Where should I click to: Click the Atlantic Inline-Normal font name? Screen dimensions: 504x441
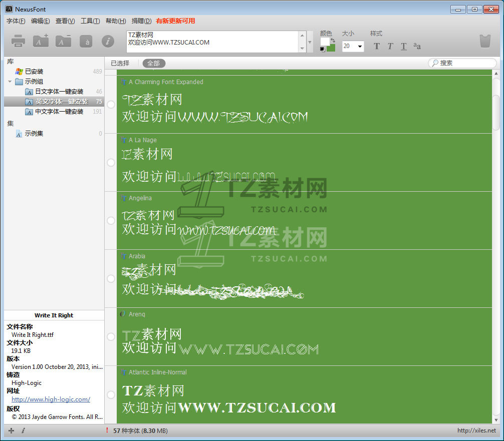[x=157, y=372]
